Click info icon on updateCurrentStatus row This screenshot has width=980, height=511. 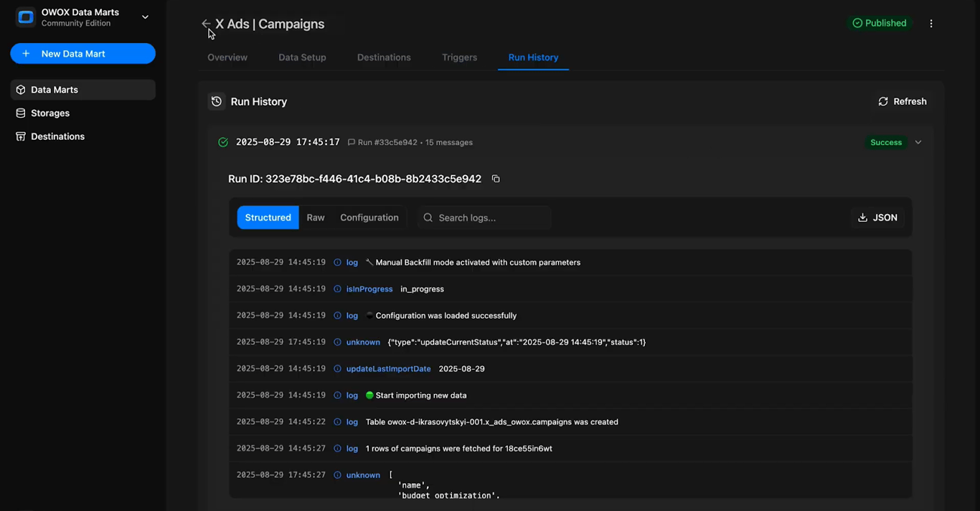337,342
